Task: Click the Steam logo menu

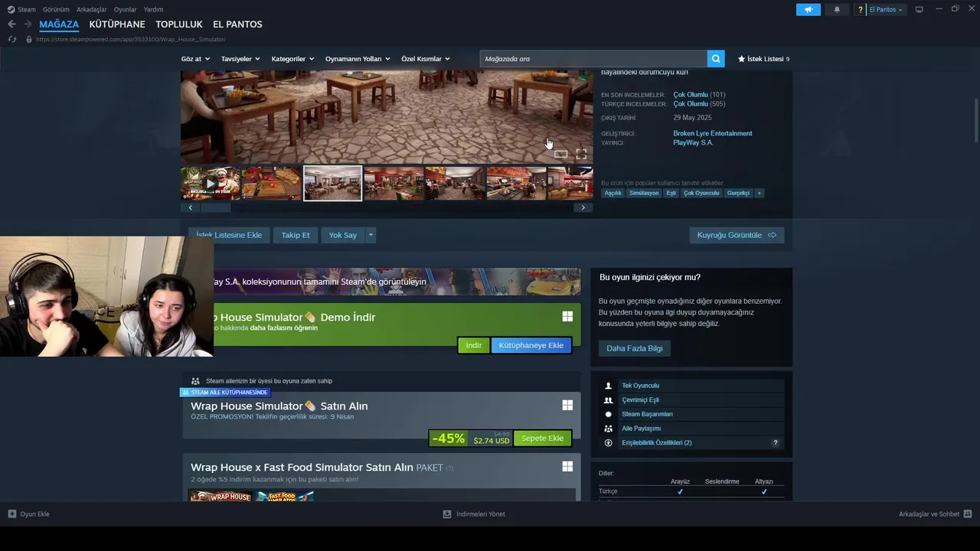Action: (x=21, y=9)
